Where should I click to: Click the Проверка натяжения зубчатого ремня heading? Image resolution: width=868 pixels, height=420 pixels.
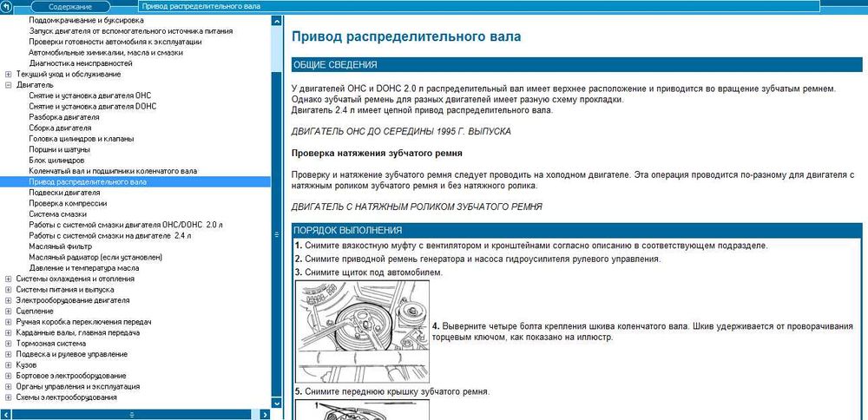(377, 153)
